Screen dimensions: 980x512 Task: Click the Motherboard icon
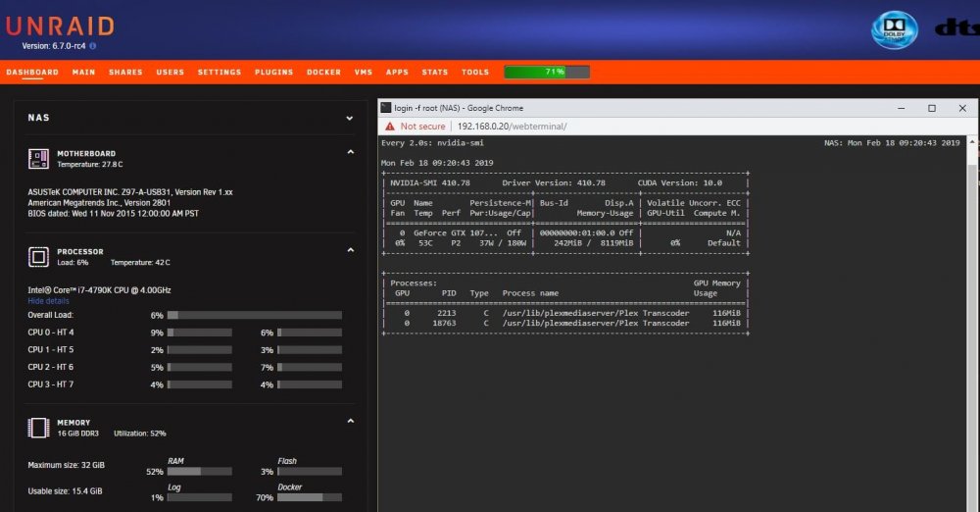(x=38, y=158)
